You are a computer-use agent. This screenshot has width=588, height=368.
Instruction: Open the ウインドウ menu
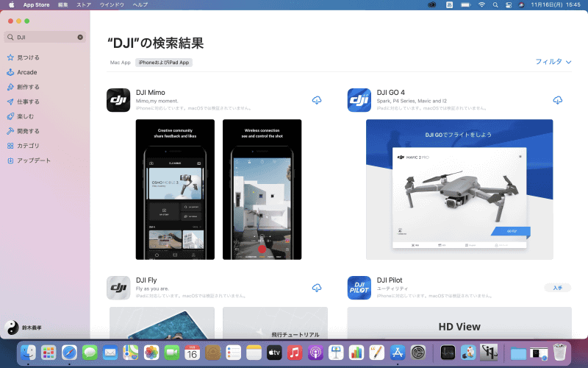coord(112,5)
